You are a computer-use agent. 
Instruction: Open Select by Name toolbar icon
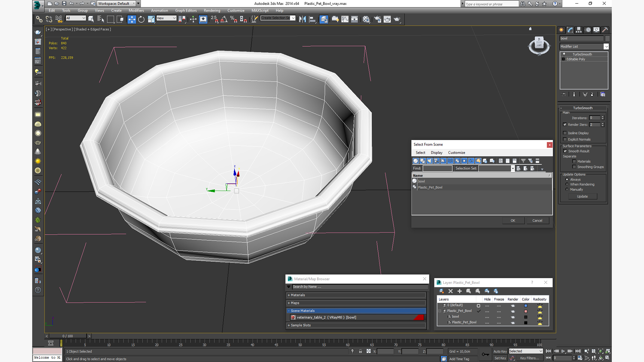100,19
